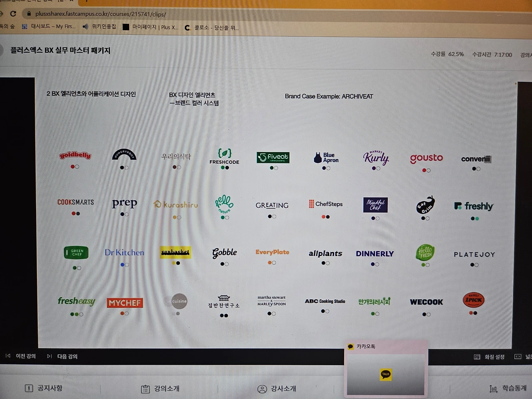Viewport: 532px width, 399px height.
Task: Click the KakaoTalk yellow TALK icon
Action: (386, 374)
